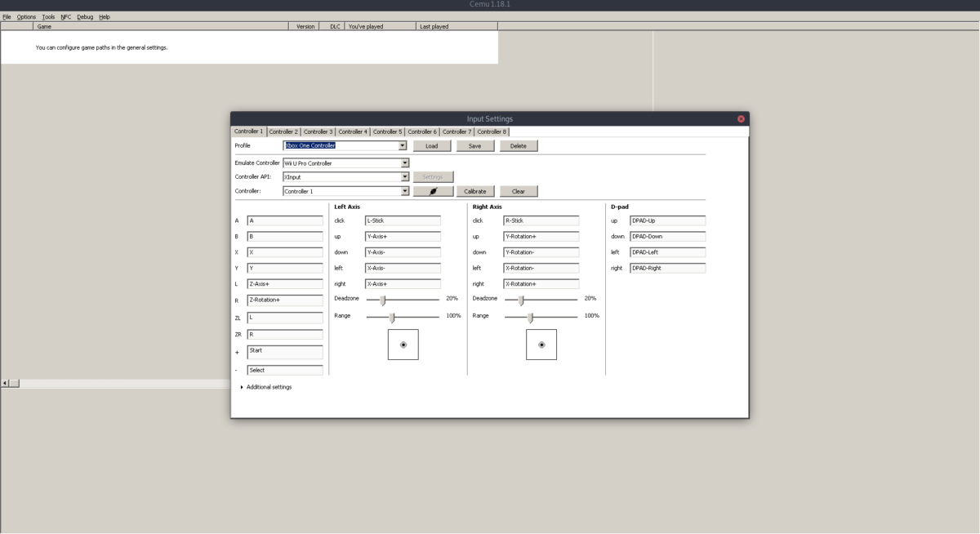This screenshot has height=534, width=980.
Task: Click Right Axis click field R-Stick
Action: tap(541, 220)
